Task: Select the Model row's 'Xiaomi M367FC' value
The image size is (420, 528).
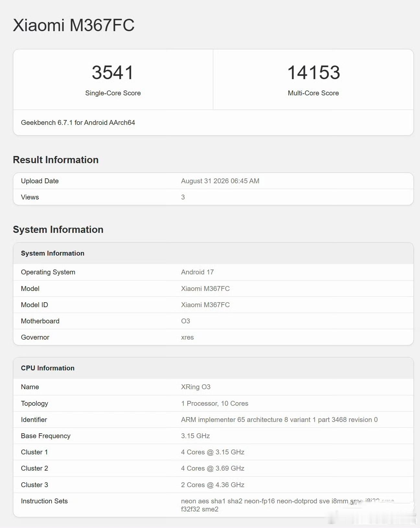Action: tap(205, 289)
